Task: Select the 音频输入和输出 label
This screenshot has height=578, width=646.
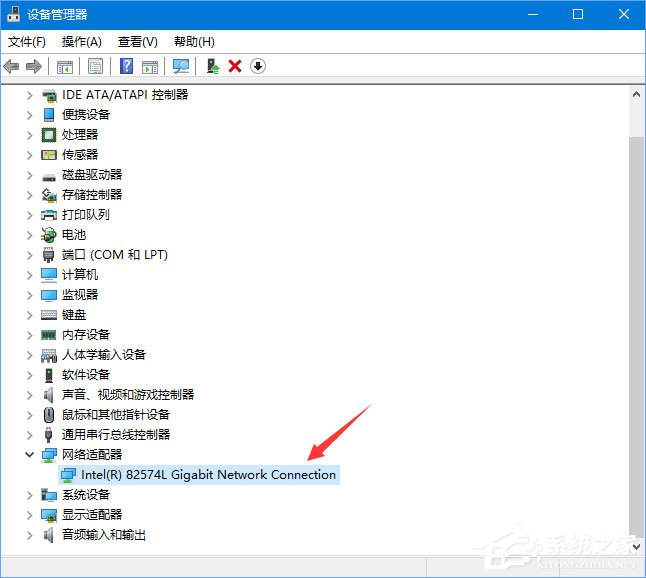Action: tap(104, 535)
